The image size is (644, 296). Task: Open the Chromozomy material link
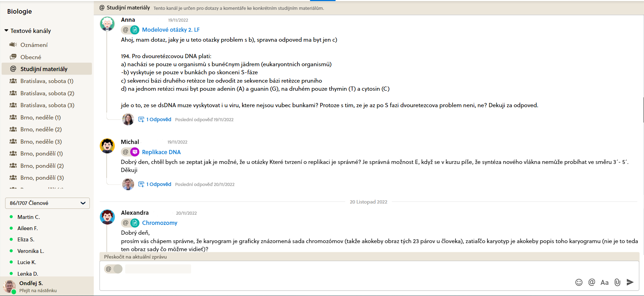(x=160, y=223)
